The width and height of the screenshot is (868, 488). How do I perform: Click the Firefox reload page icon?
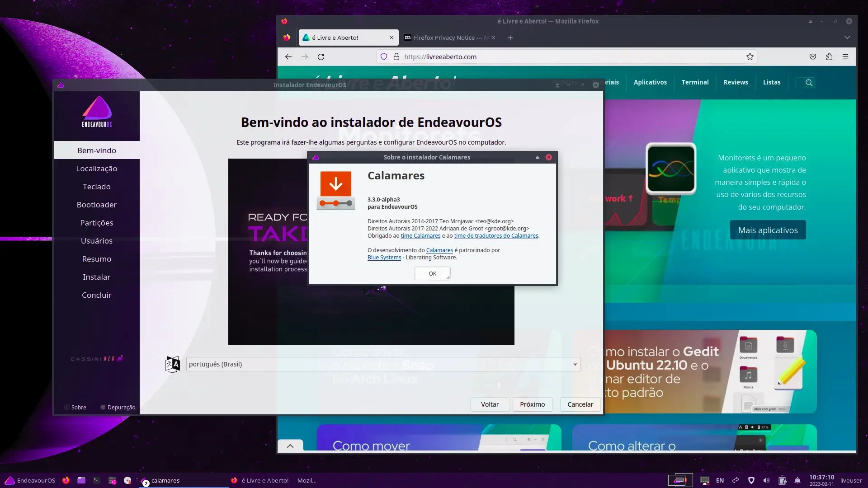tap(321, 56)
